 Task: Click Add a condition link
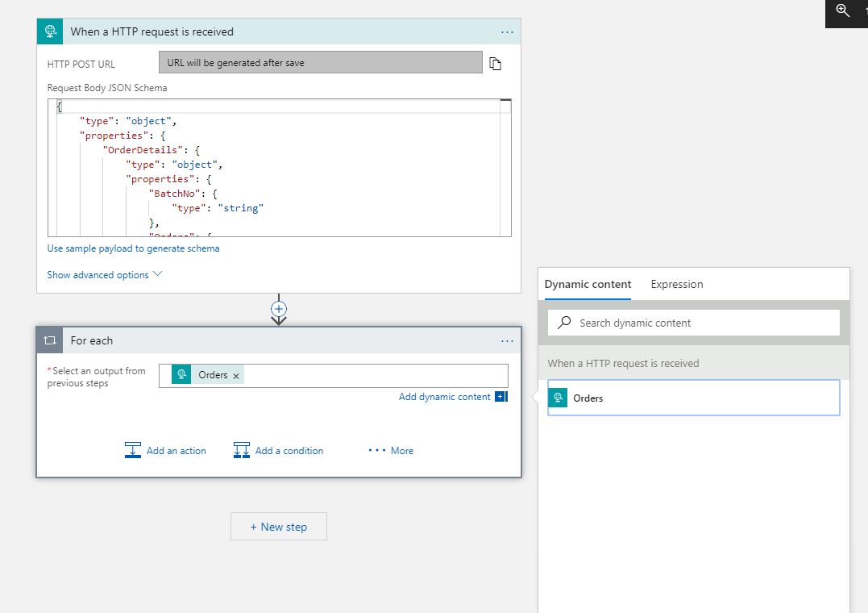(x=289, y=451)
